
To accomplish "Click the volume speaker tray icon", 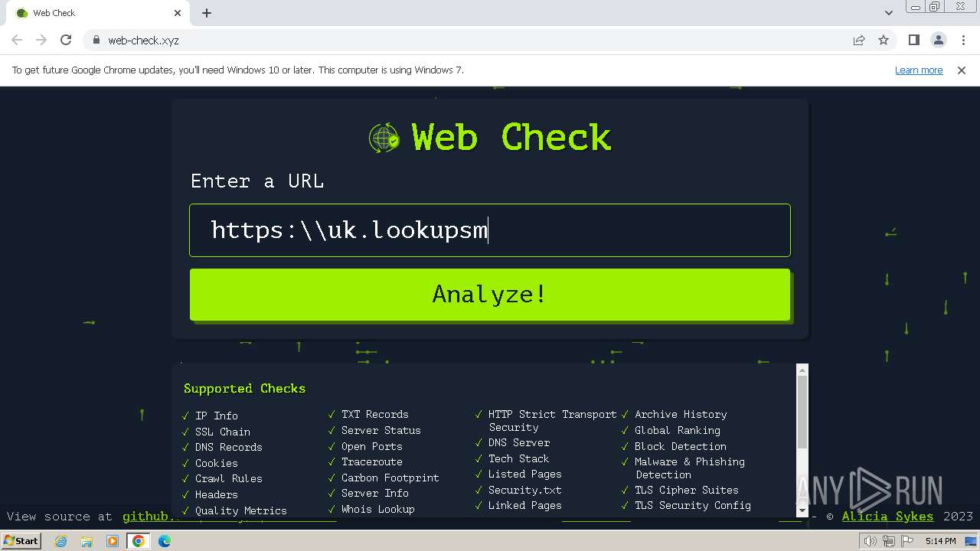I will click(870, 541).
